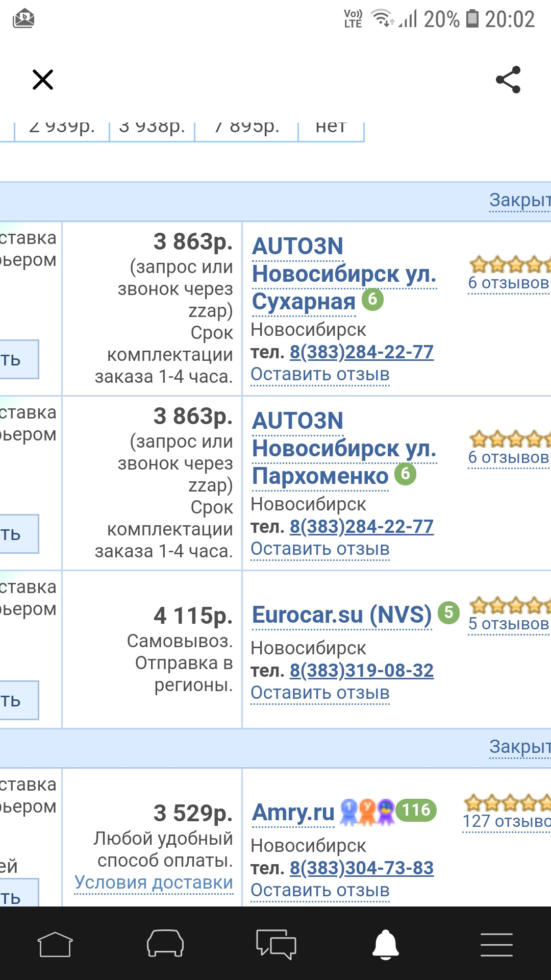The height and width of the screenshot is (980, 551).
Task: Tap green 116 badge next to Amry.ru
Action: (x=416, y=810)
